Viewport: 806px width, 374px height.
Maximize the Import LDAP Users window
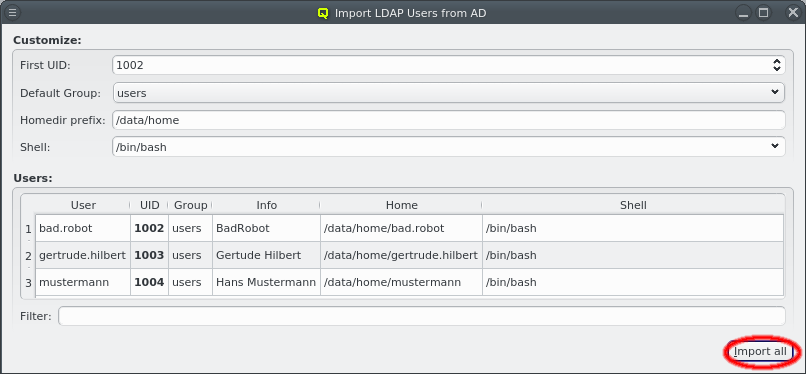764,12
